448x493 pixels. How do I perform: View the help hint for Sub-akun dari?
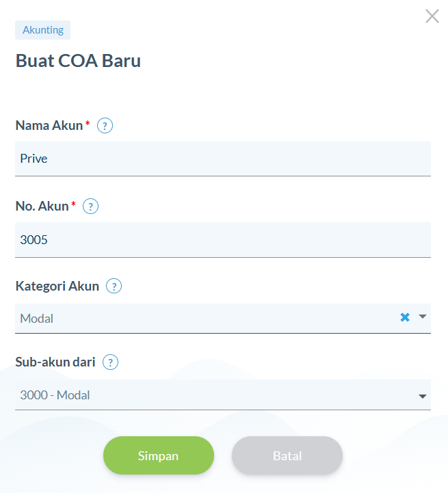(110, 362)
